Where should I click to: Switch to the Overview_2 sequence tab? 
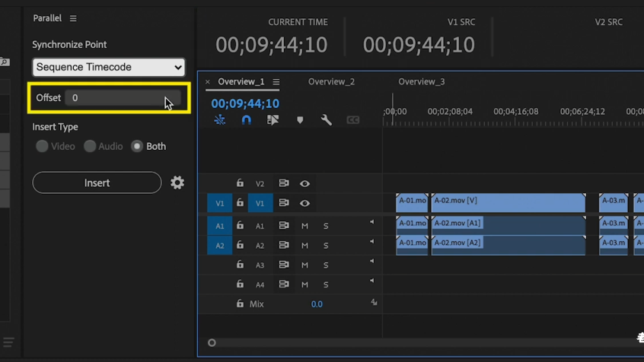[x=331, y=82]
